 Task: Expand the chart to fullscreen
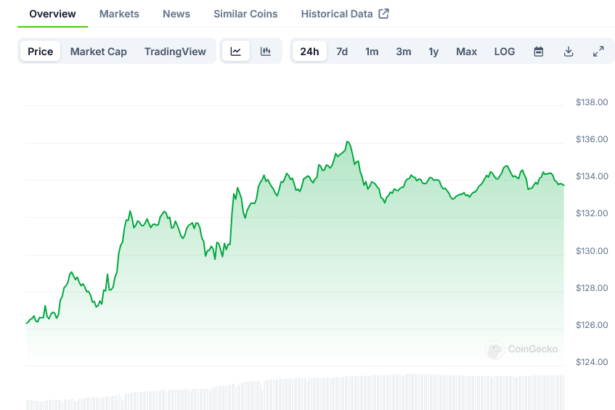[x=598, y=52]
